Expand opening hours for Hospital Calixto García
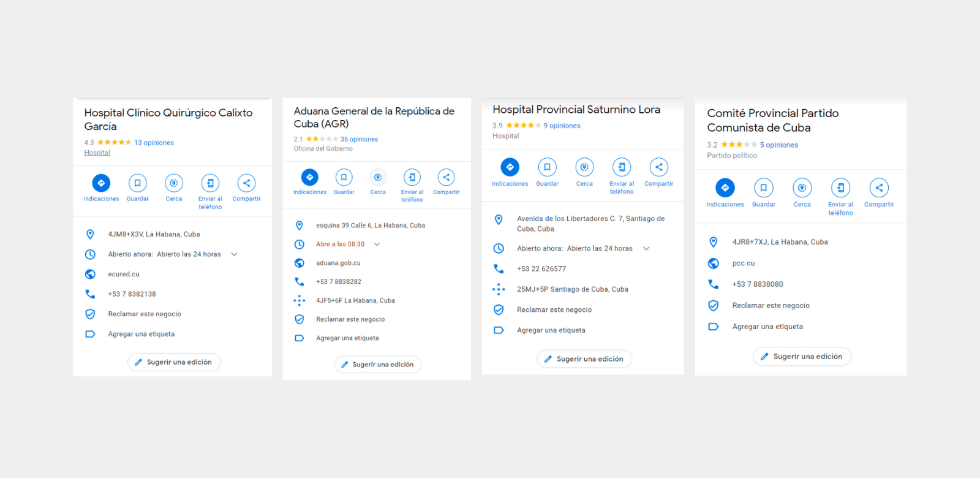This screenshot has width=980, height=478. pos(234,254)
